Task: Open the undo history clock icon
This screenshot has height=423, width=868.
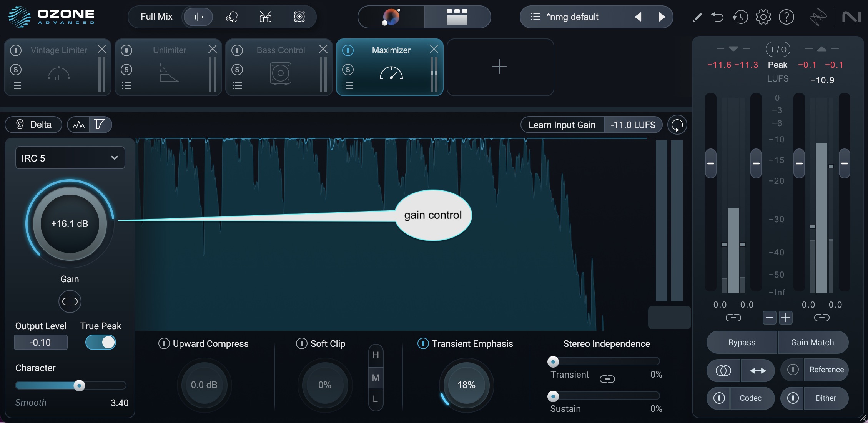Action: point(740,17)
